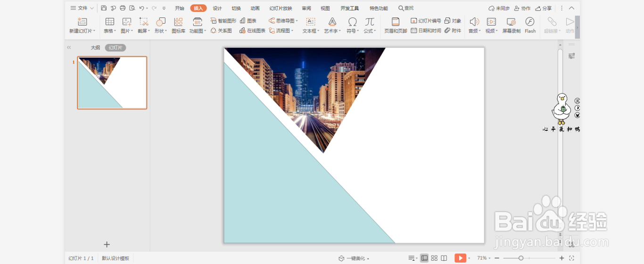Viewport: 644px width, 264px height.
Task: Undo the last action
Action: tap(141, 8)
